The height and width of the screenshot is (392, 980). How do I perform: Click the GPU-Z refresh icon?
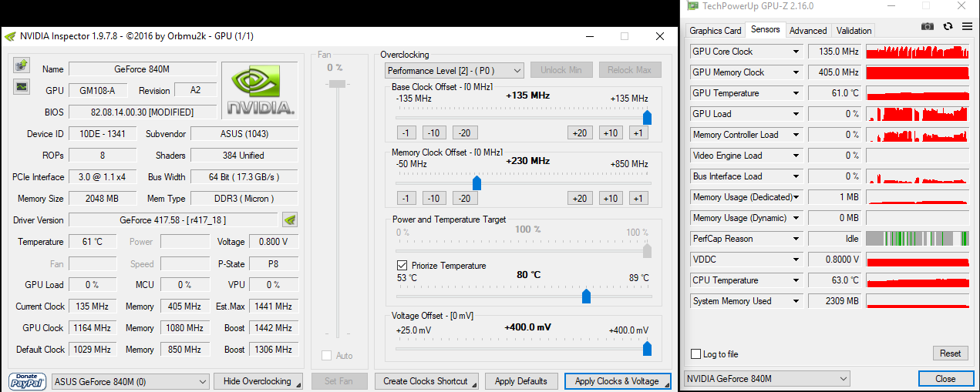click(949, 26)
